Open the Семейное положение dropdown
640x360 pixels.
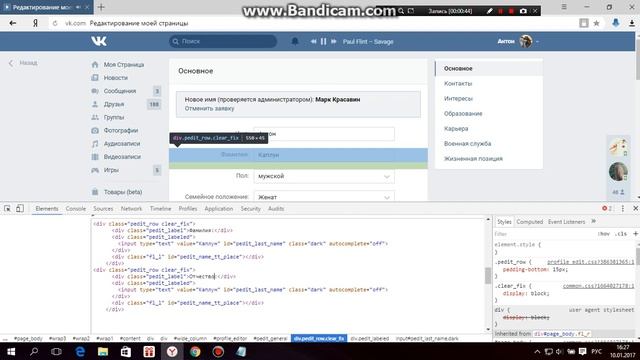[324, 196]
